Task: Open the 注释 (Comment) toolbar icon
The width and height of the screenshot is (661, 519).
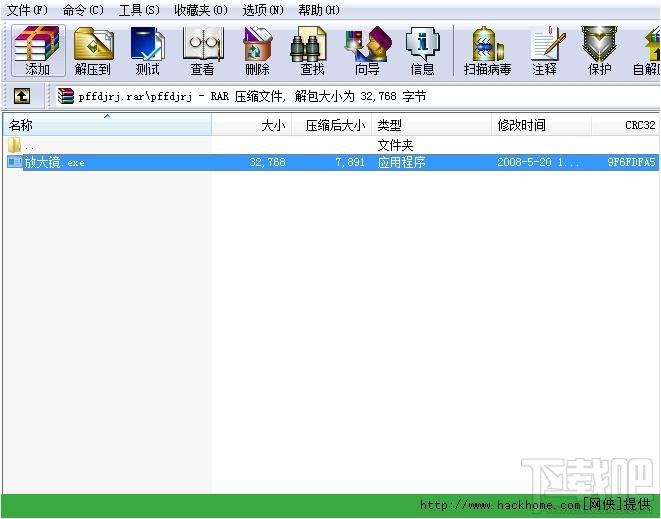Action: click(x=545, y=50)
